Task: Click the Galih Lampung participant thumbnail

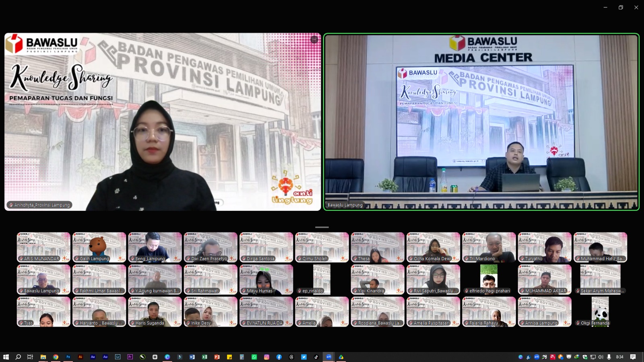Action: point(99,247)
